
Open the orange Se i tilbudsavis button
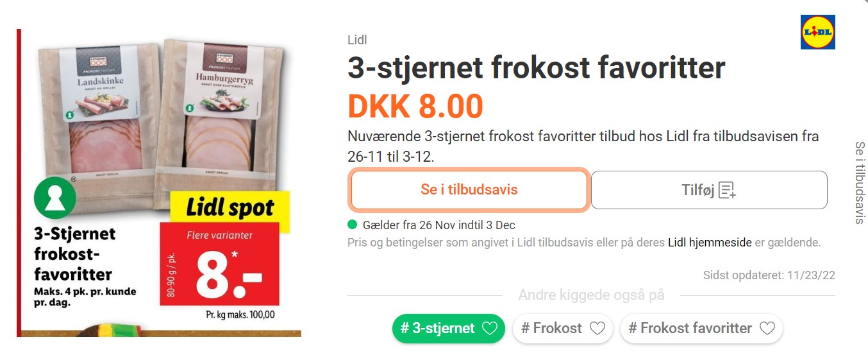pyautogui.click(x=469, y=190)
